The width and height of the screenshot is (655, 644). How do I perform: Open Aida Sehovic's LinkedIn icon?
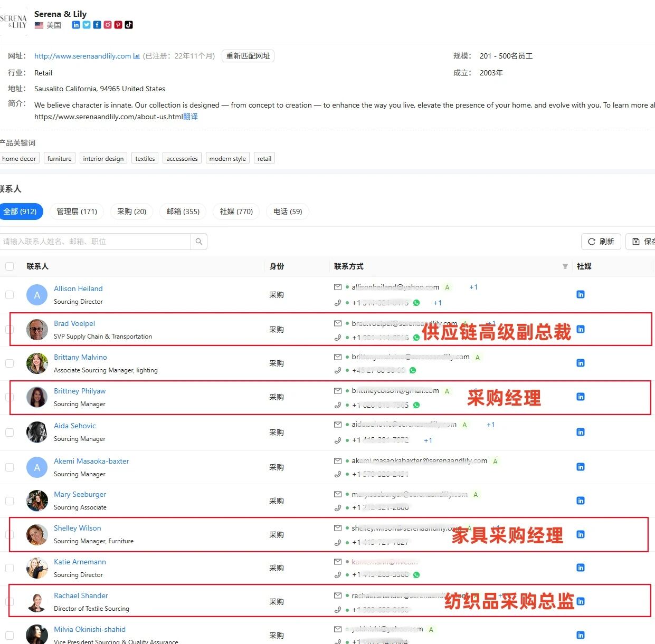(x=581, y=432)
